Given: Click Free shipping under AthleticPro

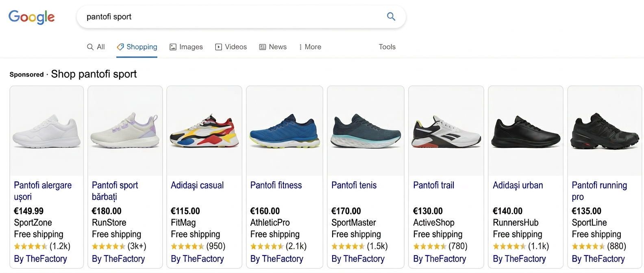Looking at the screenshot, I should click(x=275, y=234).
